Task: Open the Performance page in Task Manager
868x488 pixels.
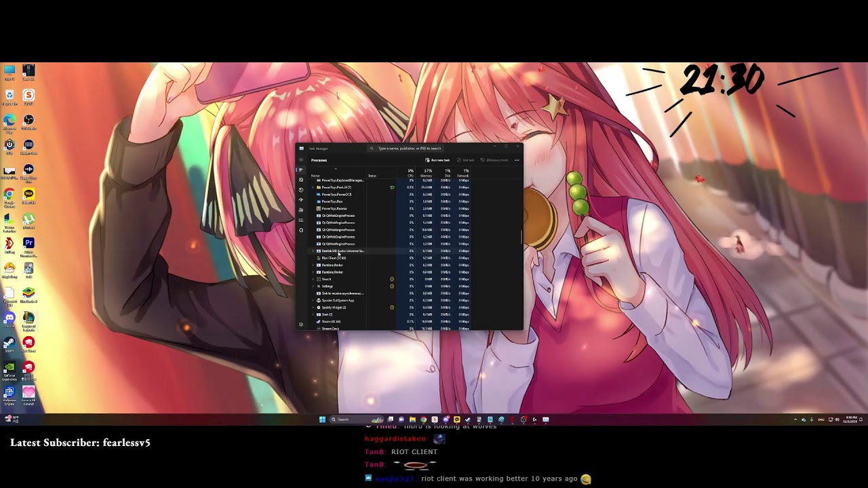Action: click(x=301, y=180)
